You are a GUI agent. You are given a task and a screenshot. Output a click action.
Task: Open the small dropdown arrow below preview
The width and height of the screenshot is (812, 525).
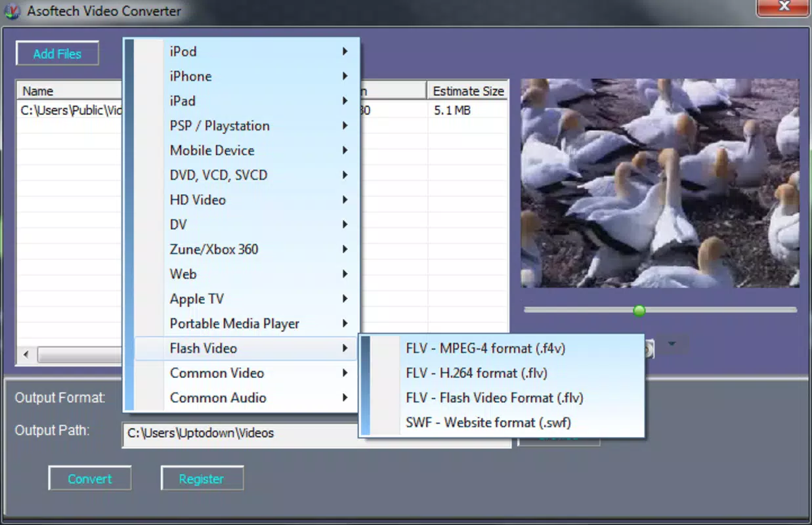672,344
